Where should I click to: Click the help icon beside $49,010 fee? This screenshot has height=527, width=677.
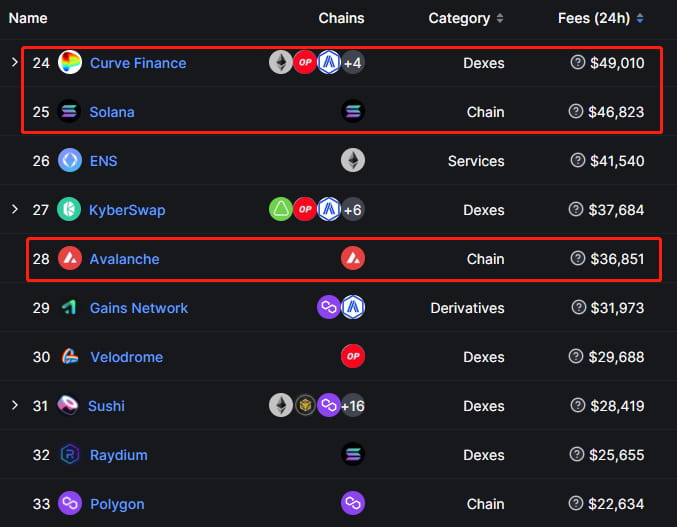click(576, 63)
